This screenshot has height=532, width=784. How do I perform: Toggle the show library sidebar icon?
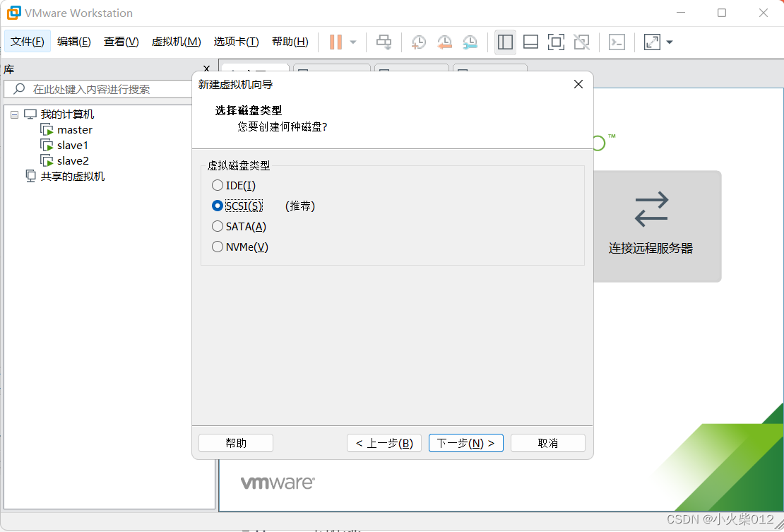click(x=506, y=42)
